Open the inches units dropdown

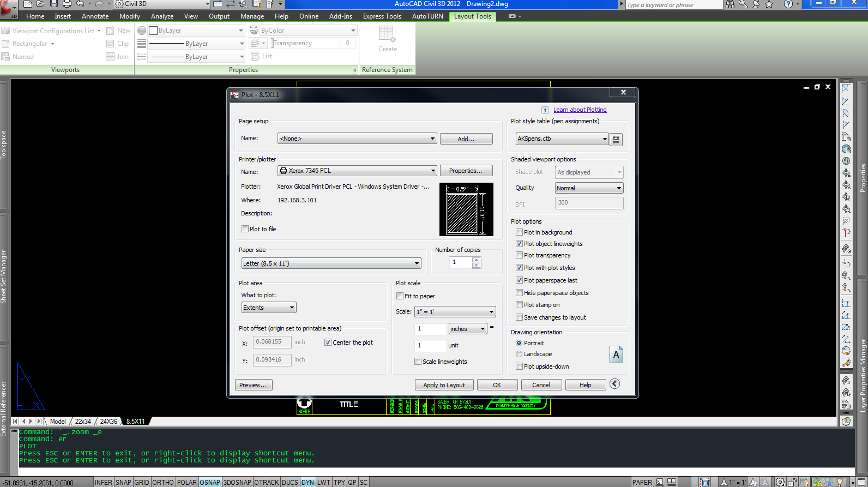[468, 329]
